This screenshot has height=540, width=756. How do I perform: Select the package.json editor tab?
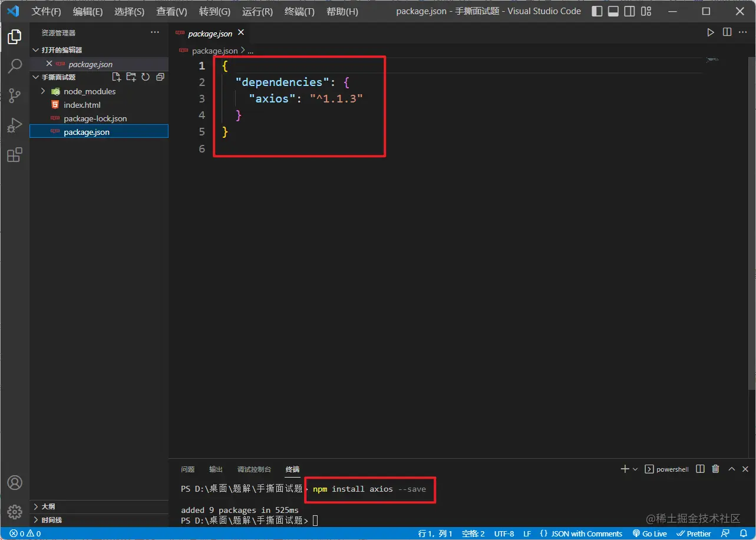(210, 33)
